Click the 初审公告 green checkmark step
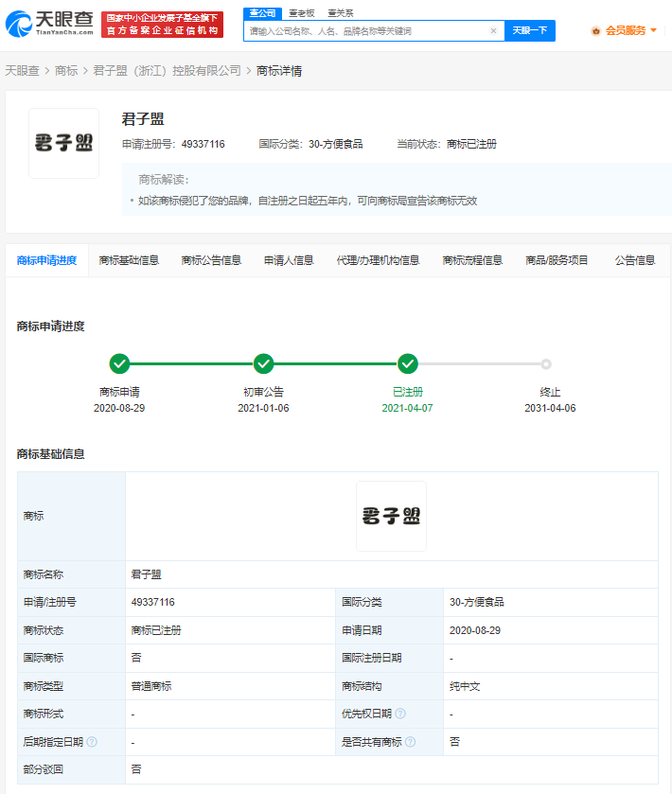 pos(263,363)
